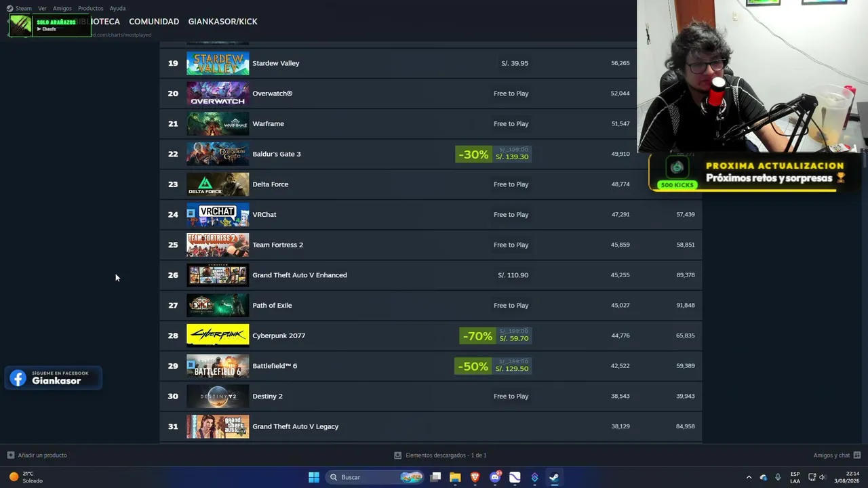
Task: Click the Baldur's Gate 3 capsule image
Action: (218, 154)
